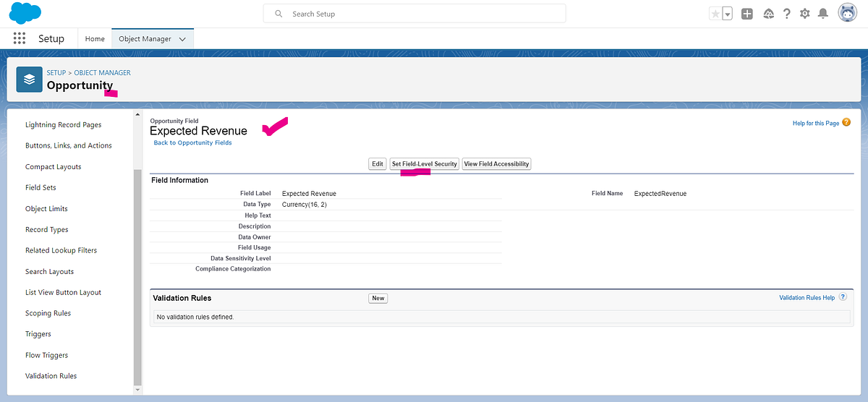Image resolution: width=868 pixels, height=402 pixels.
Task: Follow the SETUP breadcrumb link
Action: (x=56, y=73)
